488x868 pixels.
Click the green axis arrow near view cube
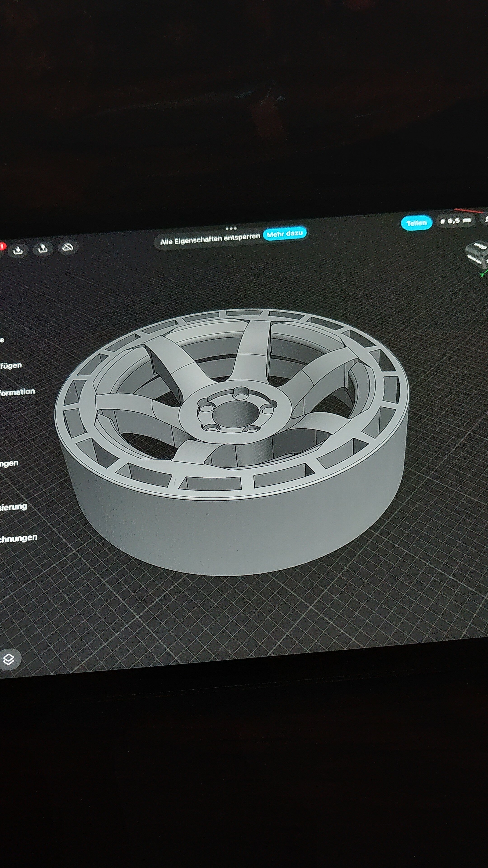[483, 273]
